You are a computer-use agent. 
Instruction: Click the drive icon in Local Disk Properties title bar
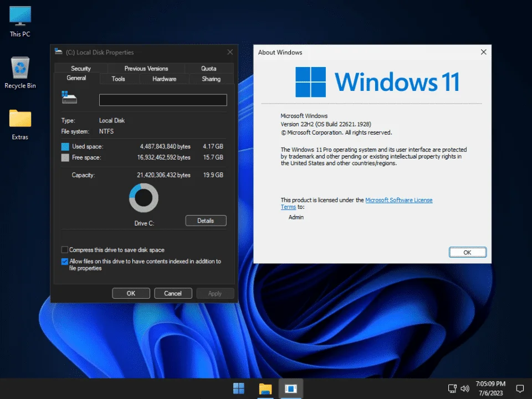tap(58, 52)
